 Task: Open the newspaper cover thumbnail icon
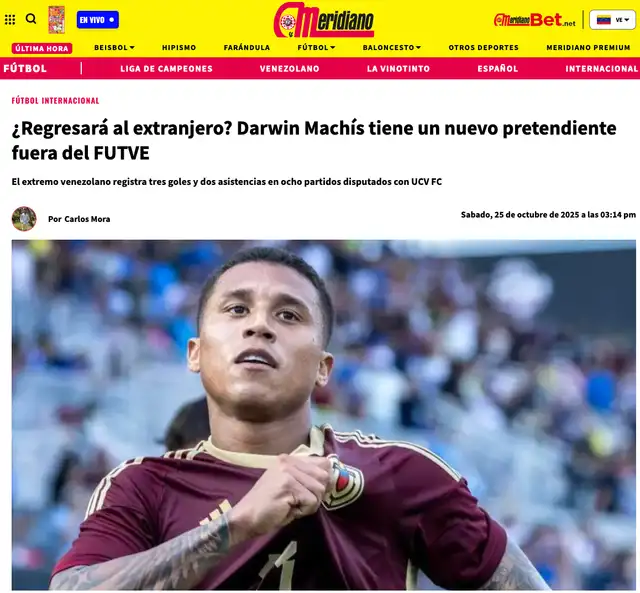57,20
